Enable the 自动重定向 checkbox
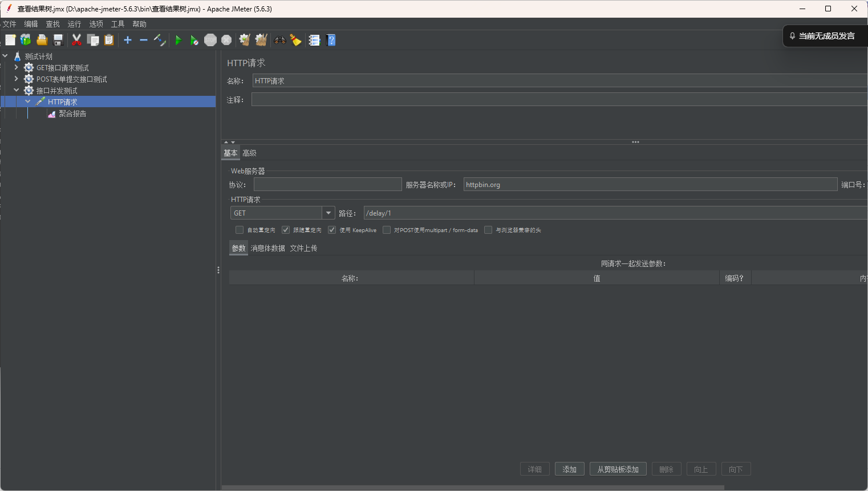Image resolution: width=868 pixels, height=491 pixels. pyautogui.click(x=240, y=230)
